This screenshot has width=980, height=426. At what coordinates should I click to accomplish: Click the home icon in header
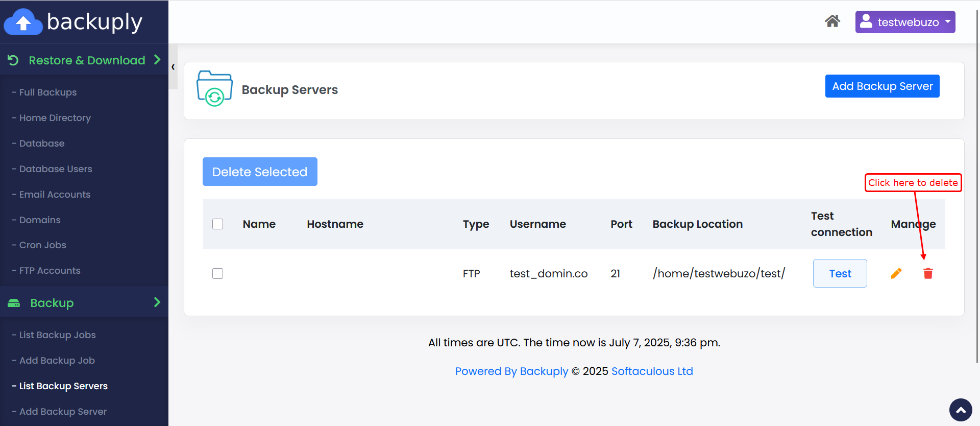832,21
